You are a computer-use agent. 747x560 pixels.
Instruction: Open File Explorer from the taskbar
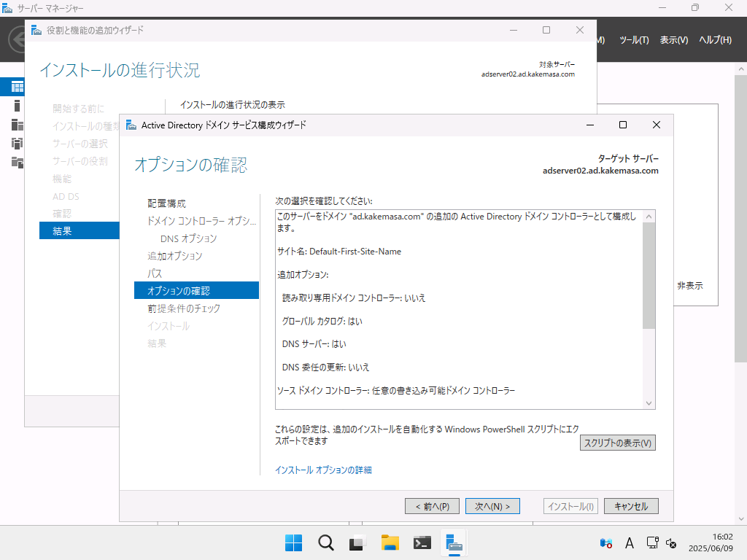[390, 542]
